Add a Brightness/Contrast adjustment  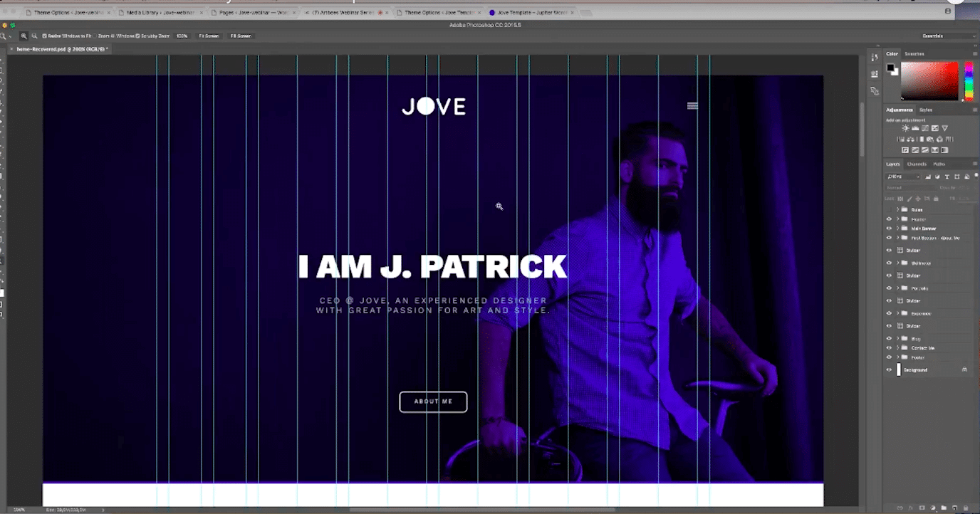906,128
